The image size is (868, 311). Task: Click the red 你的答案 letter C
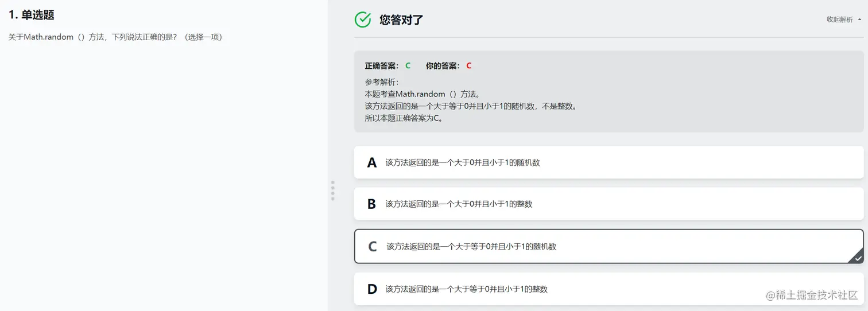[469, 65]
